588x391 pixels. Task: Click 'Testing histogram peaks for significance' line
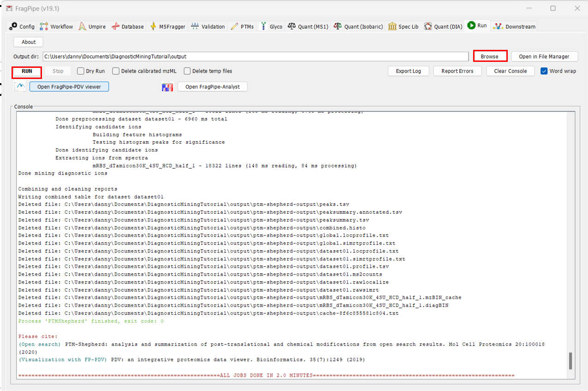coord(159,142)
